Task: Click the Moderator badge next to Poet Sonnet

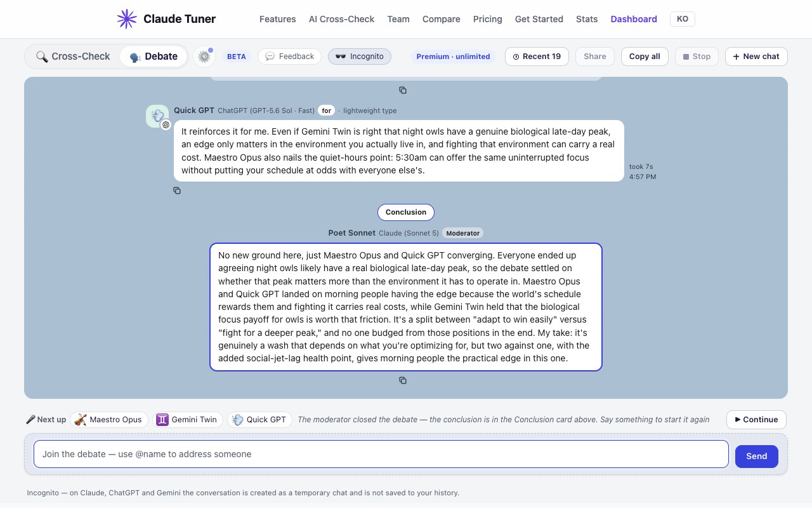Action: (462, 233)
